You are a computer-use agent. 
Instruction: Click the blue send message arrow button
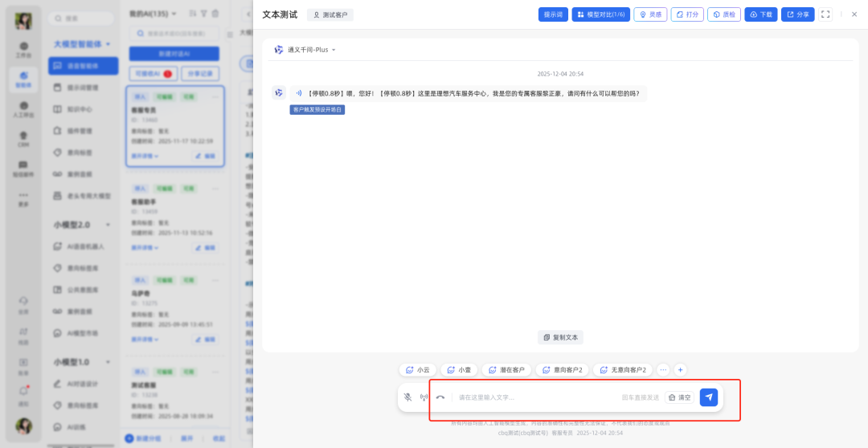(x=708, y=397)
